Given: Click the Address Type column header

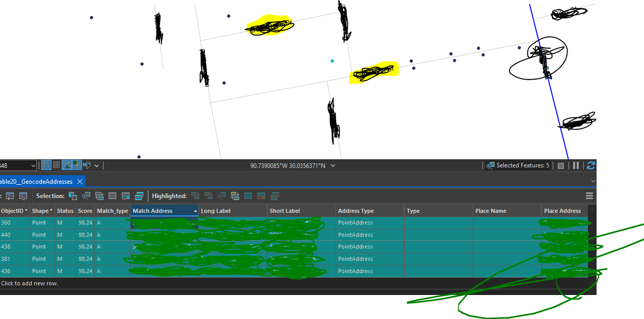Looking at the screenshot, I should click(x=370, y=211).
